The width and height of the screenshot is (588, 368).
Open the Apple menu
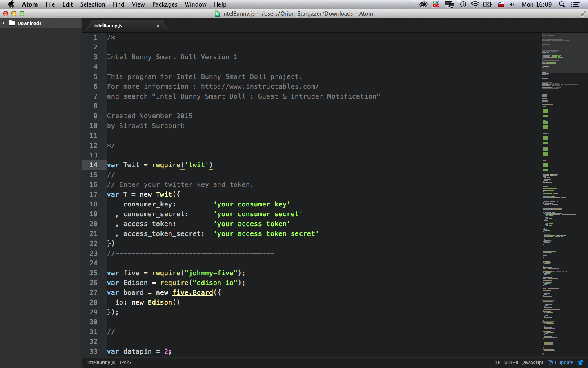[11, 4]
